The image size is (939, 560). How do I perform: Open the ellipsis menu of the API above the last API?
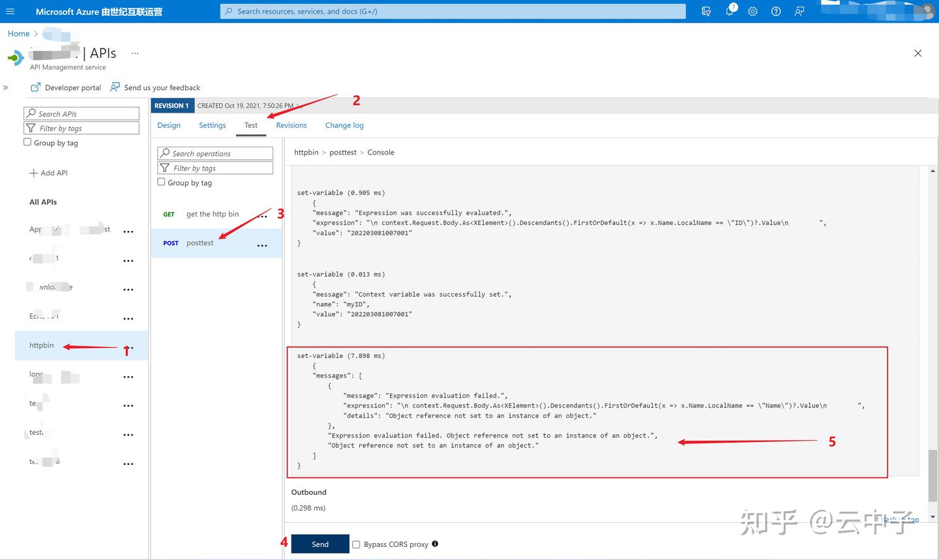coord(128,435)
